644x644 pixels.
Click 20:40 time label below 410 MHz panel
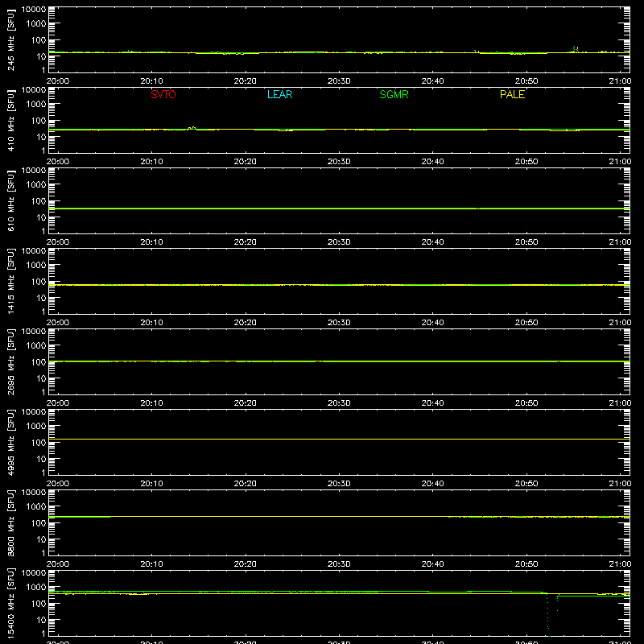(432, 162)
